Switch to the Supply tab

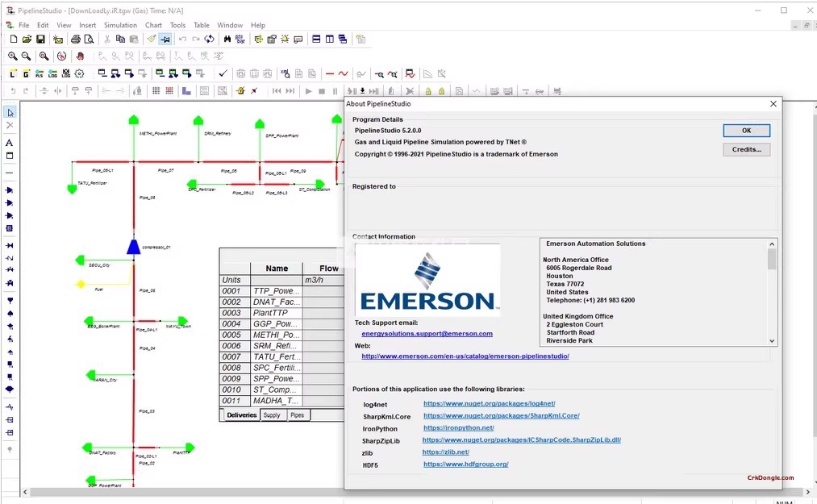tap(272, 414)
